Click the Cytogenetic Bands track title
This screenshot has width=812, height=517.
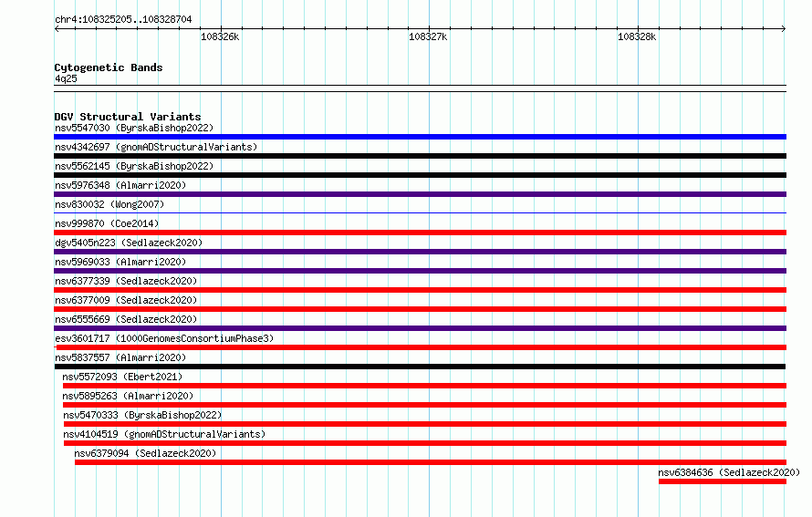(x=109, y=67)
